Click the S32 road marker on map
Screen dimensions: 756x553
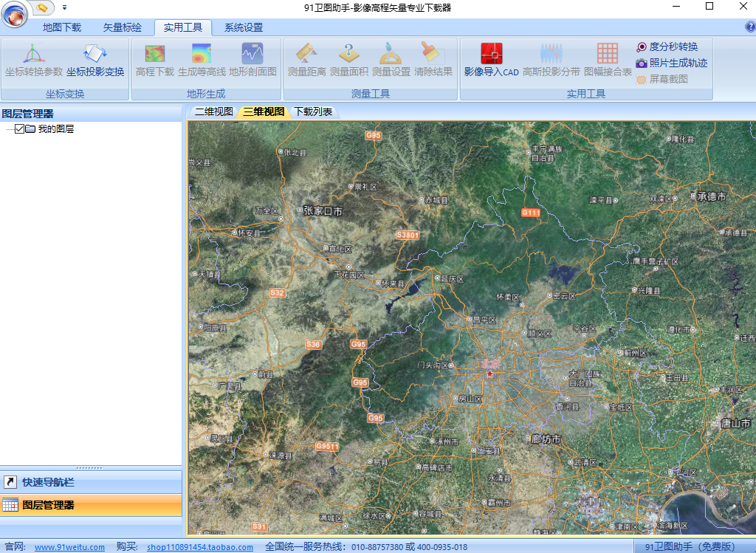coord(278,292)
